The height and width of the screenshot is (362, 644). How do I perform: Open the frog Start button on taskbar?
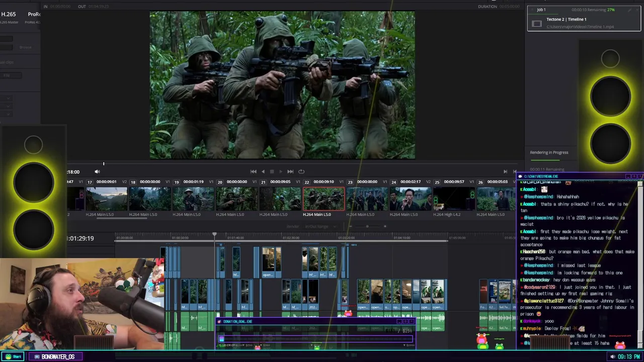(13, 356)
